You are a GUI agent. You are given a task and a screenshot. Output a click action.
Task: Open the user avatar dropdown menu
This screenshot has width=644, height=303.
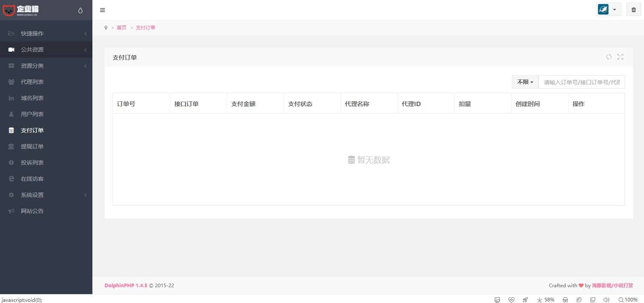pyautogui.click(x=608, y=10)
